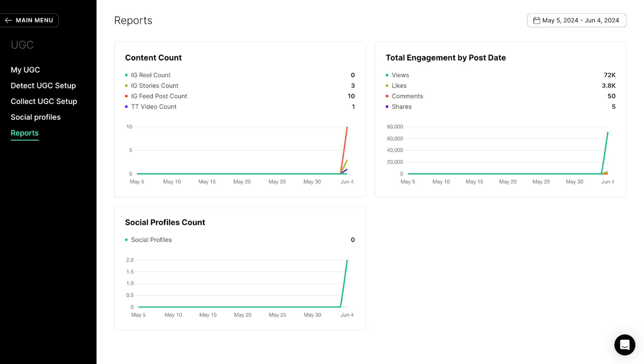Toggle the IG Stories Count series legend
The image size is (644, 364).
[x=155, y=86]
